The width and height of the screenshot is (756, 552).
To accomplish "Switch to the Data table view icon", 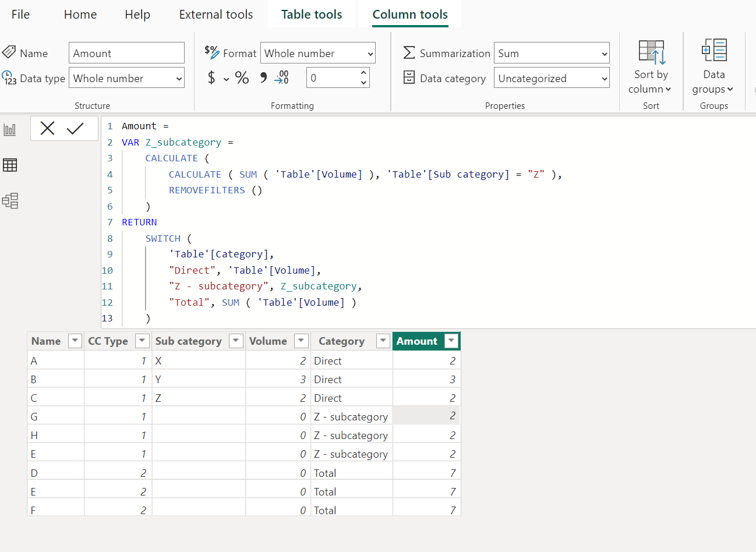I will click(10, 165).
